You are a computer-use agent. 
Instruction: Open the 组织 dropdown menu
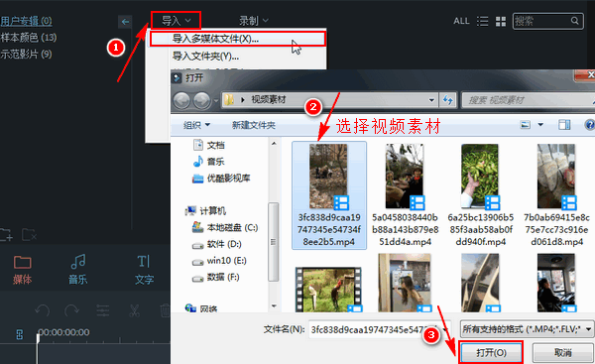tap(196, 125)
